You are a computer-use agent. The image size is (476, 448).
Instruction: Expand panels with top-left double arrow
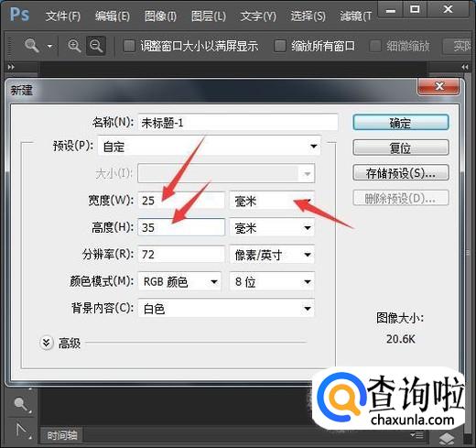click(11, 67)
